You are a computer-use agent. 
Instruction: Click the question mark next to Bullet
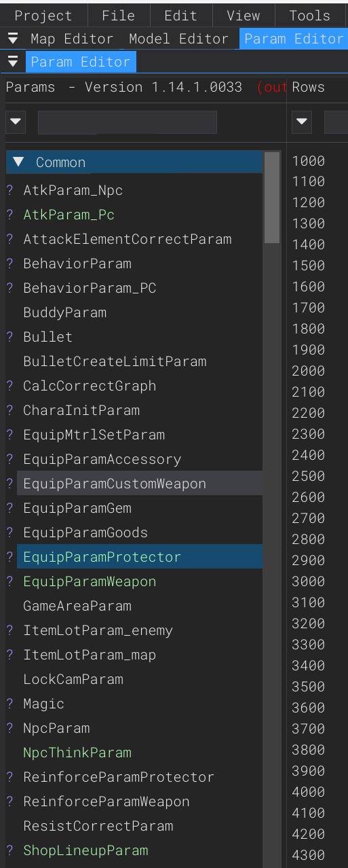(x=9, y=337)
